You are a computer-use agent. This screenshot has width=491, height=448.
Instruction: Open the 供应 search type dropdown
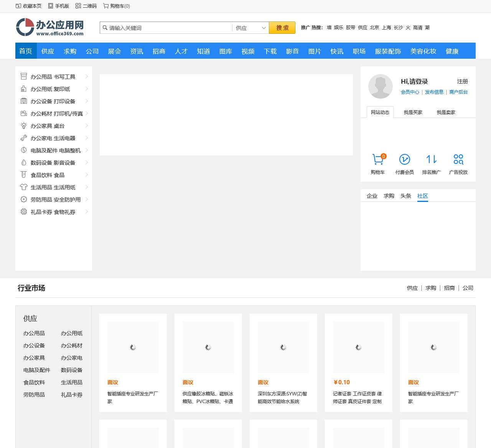[x=250, y=28]
